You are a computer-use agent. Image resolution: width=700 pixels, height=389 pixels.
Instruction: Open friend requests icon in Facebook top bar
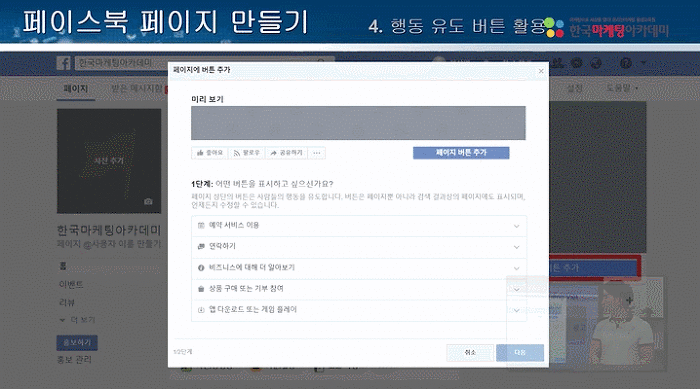point(557,63)
